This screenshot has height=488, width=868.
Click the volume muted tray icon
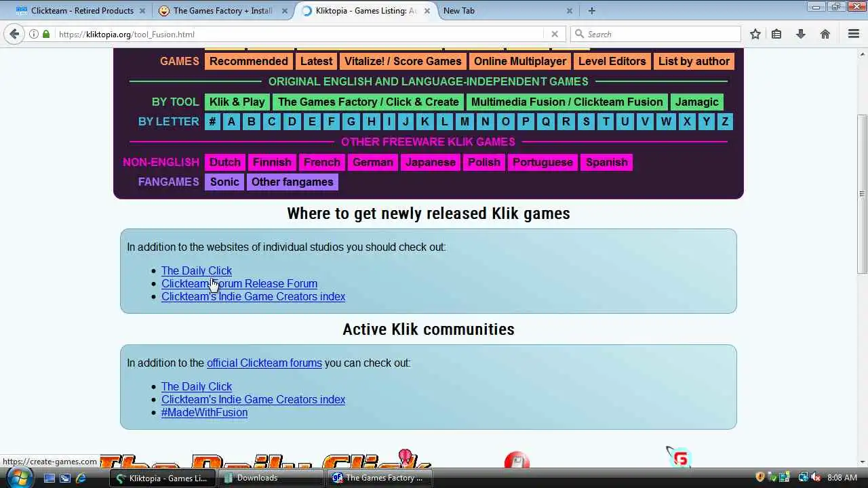tap(816, 478)
